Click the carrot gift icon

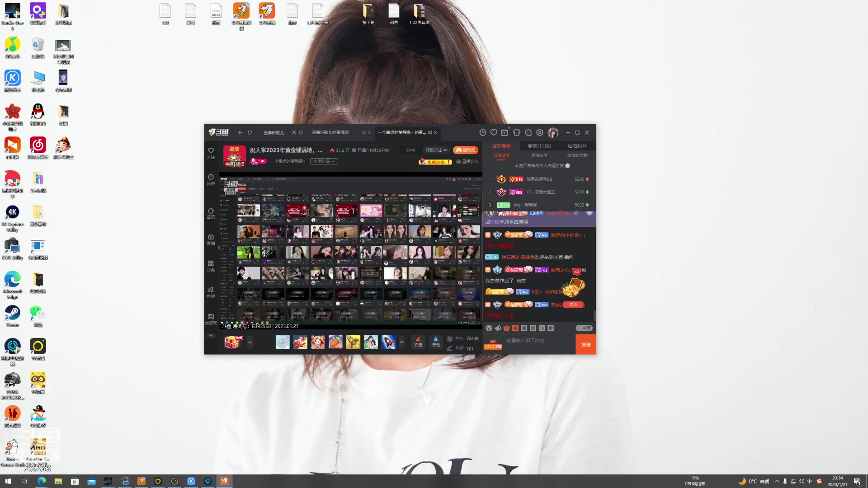(335, 342)
